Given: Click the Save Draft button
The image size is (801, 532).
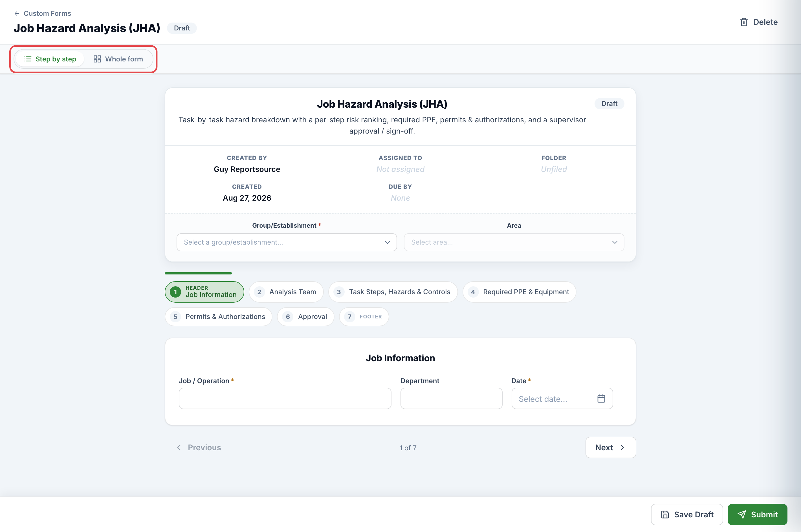Looking at the screenshot, I should (686, 514).
